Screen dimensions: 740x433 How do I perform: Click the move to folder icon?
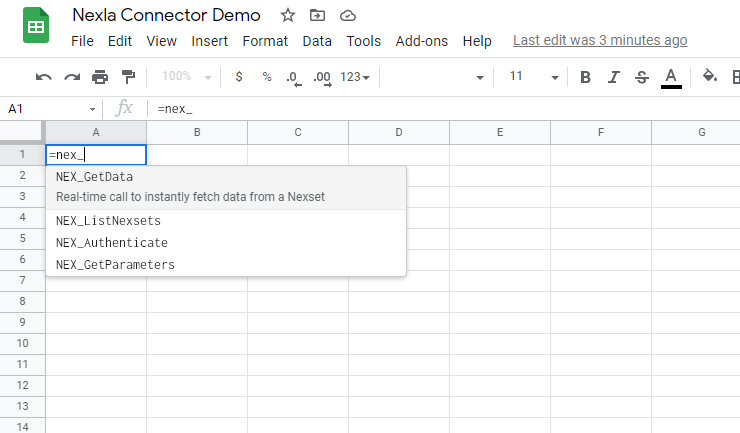[x=317, y=16]
